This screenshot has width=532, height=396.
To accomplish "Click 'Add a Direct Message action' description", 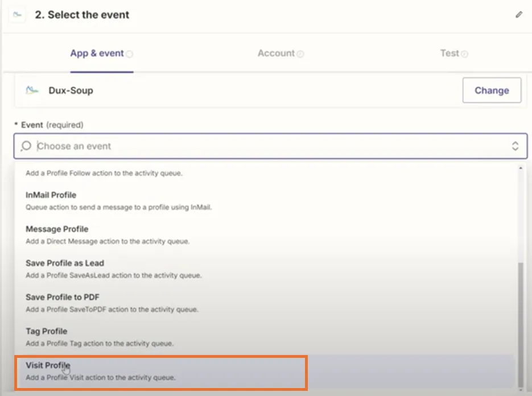I will coord(108,241).
